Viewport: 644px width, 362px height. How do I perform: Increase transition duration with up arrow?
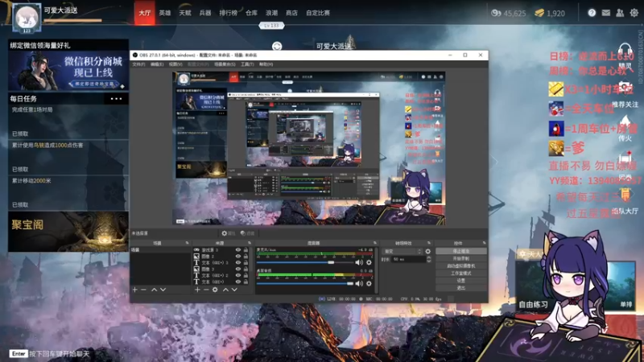[429, 257]
